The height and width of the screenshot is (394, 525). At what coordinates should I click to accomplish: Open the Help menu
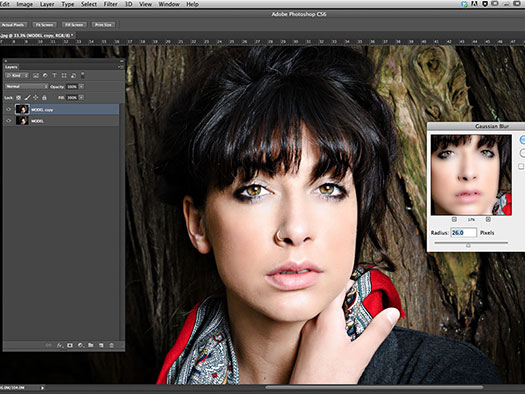click(193, 4)
